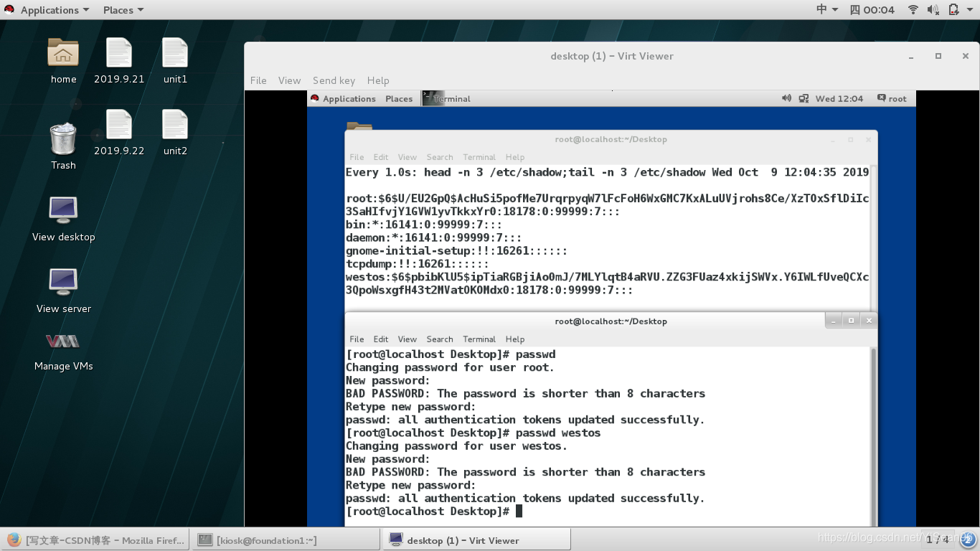
Task: Open Terminal menu in lower passwd terminal
Action: [x=479, y=339]
